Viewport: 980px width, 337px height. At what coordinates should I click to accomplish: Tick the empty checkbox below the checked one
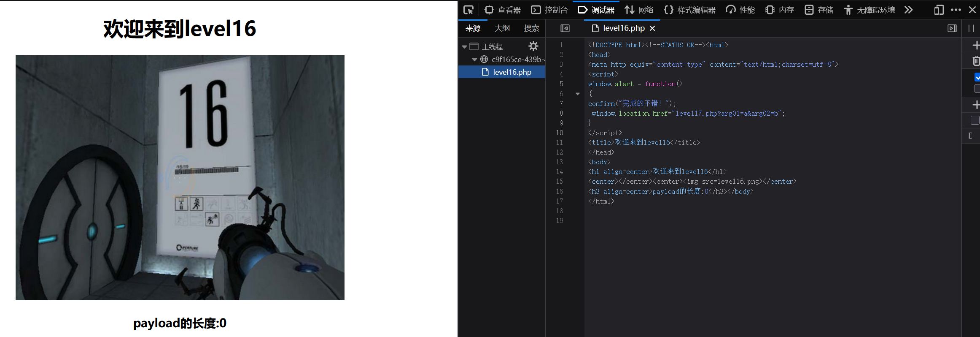[x=977, y=88]
